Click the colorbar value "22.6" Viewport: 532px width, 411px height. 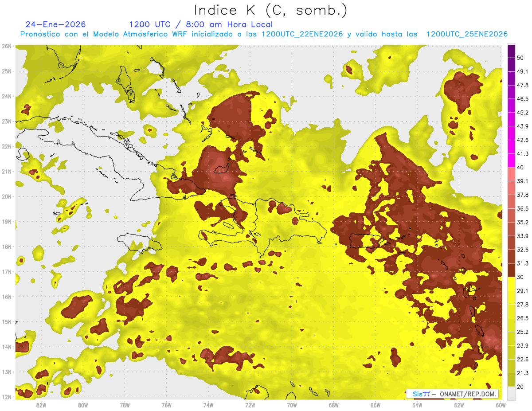point(522,359)
